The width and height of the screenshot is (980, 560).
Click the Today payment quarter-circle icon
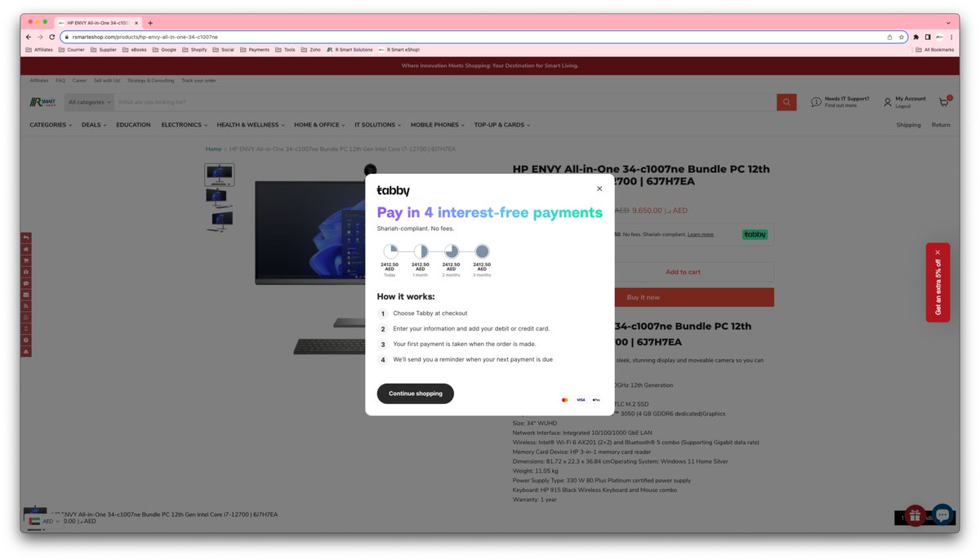click(x=390, y=251)
